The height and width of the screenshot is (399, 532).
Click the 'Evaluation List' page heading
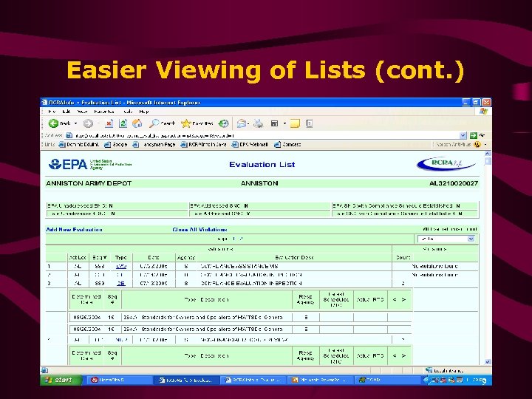coord(262,165)
